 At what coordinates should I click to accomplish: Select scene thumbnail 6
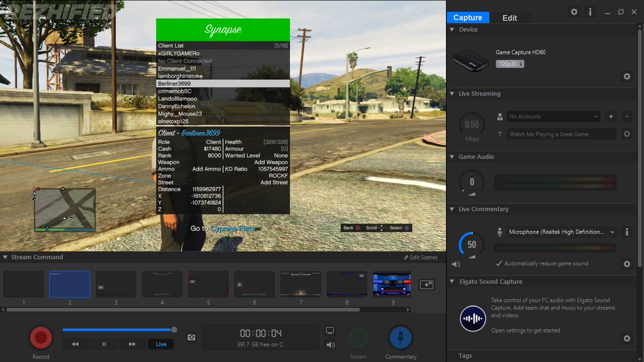(254, 284)
